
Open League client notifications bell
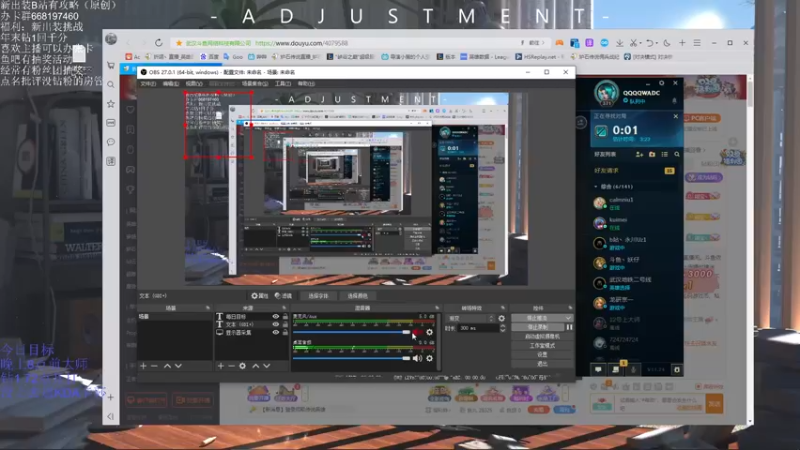(674, 101)
